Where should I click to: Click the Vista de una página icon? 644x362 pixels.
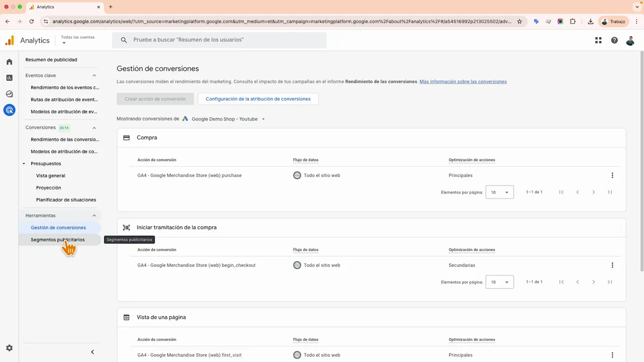(126, 317)
